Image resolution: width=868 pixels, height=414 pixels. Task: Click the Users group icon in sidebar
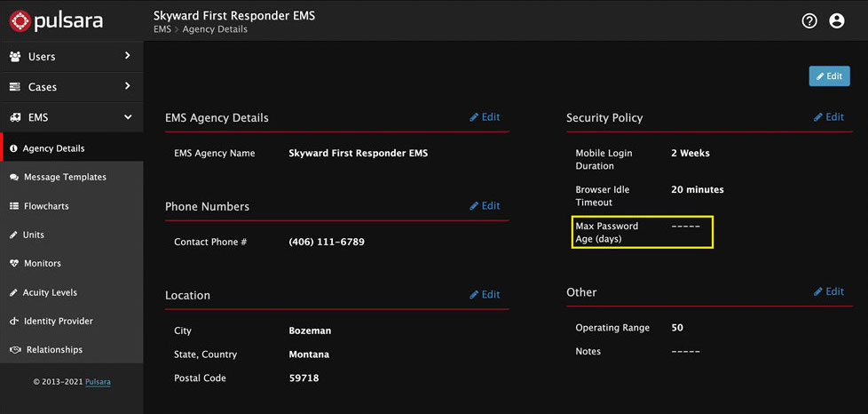click(x=15, y=57)
